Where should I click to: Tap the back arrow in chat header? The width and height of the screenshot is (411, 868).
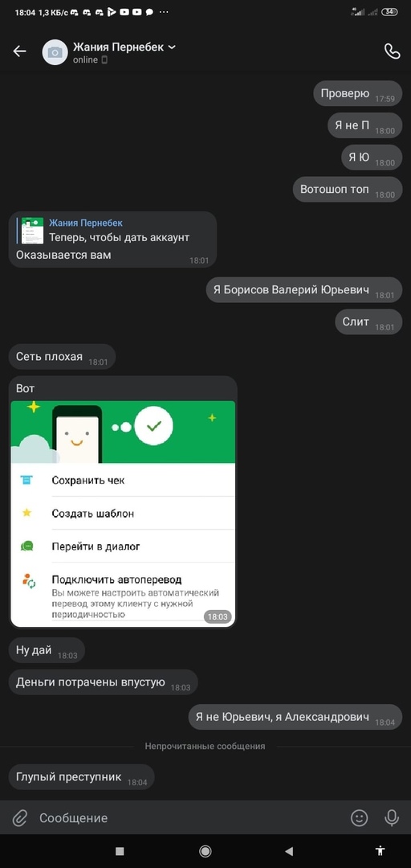pos(20,51)
